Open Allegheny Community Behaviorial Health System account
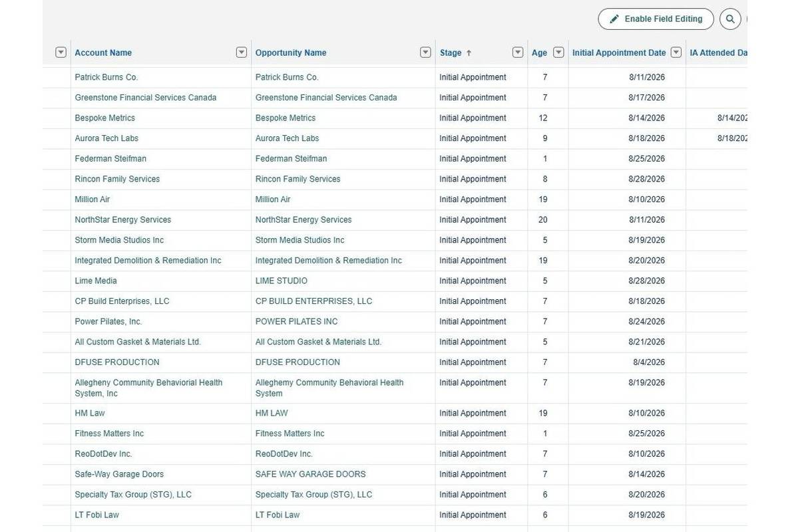 click(148, 388)
